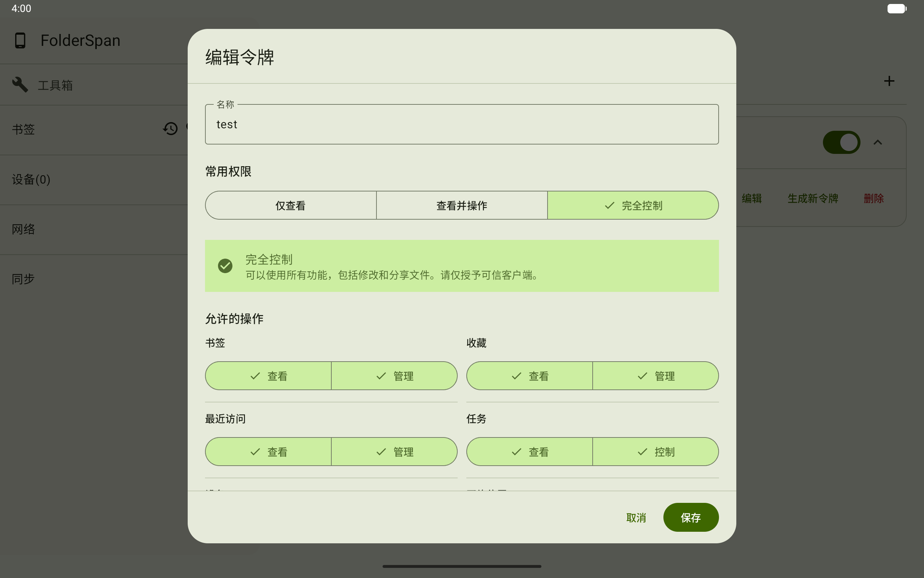Click the 常用权限 heading
924x578 pixels.
(x=228, y=171)
